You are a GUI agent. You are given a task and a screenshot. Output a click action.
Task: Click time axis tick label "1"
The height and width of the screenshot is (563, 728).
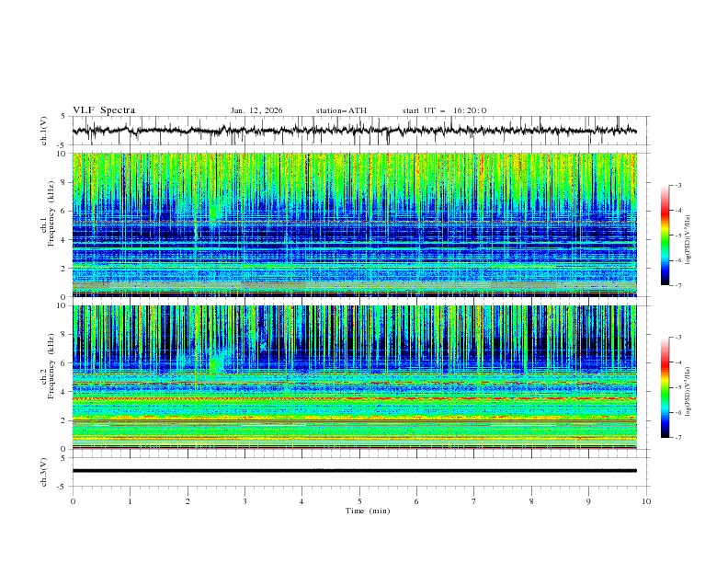130,501
